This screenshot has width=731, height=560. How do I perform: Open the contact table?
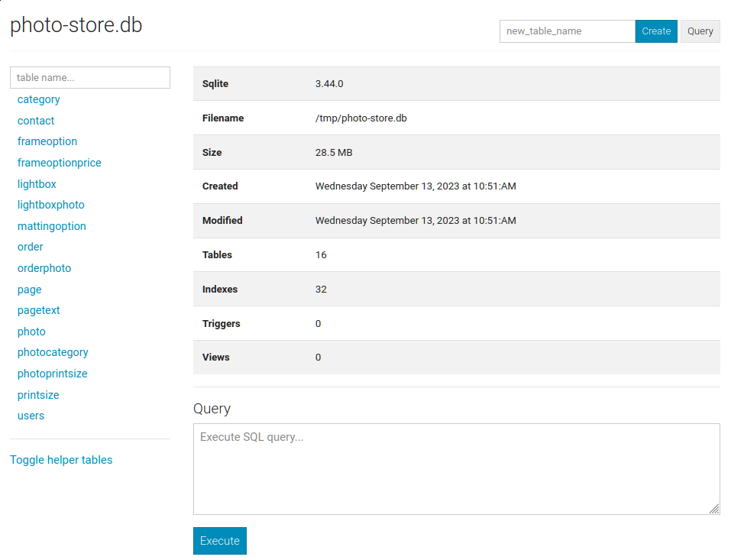click(36, 121)
